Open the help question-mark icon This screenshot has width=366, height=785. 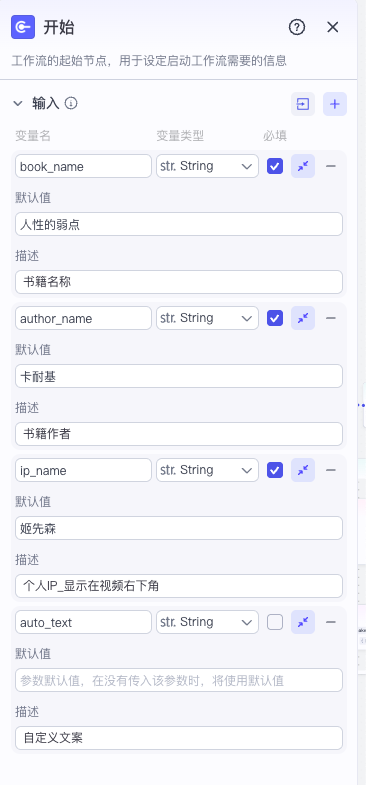[x=297, y=27]
